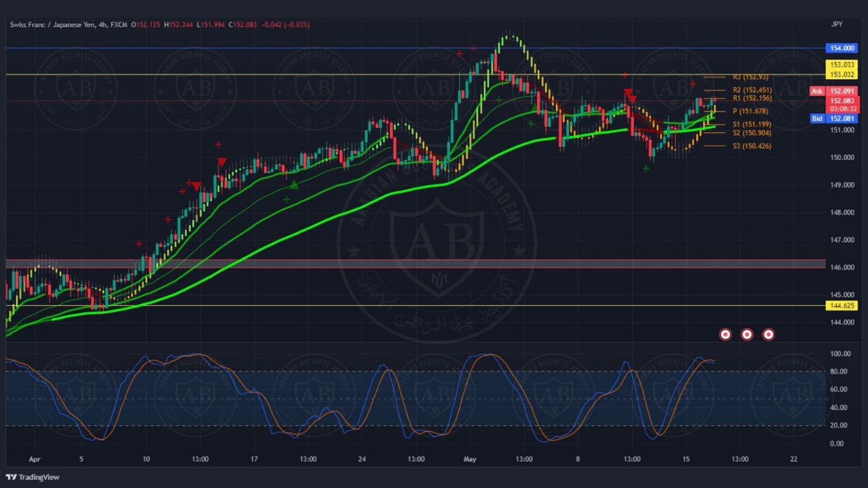
Task: Click the blue Bid tag
Action: 816,119
